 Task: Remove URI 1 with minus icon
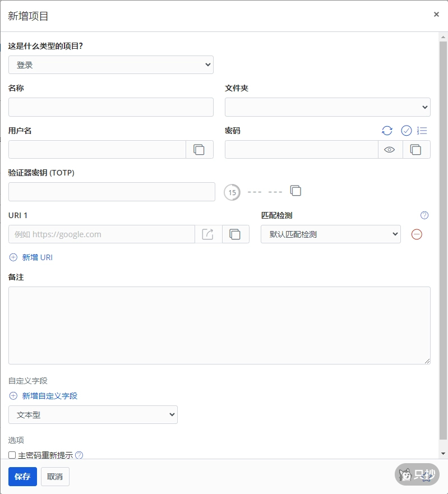pyautogui.click(x=417, y=234)
